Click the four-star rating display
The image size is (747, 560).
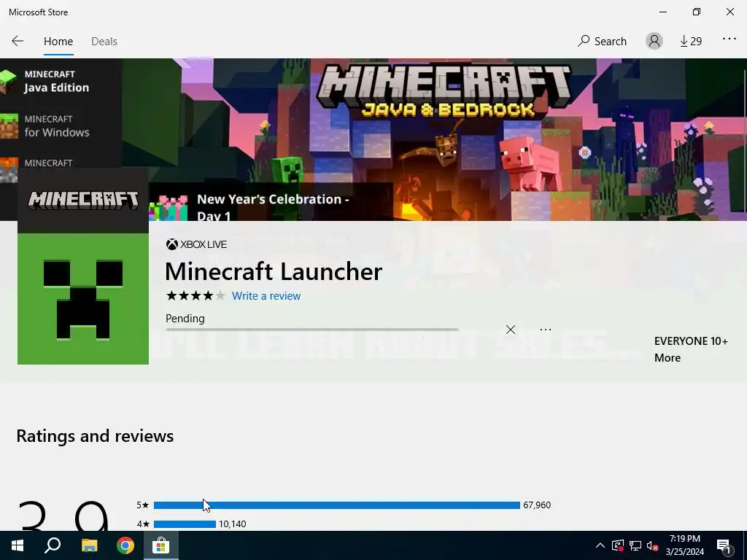tap(196, 296)
